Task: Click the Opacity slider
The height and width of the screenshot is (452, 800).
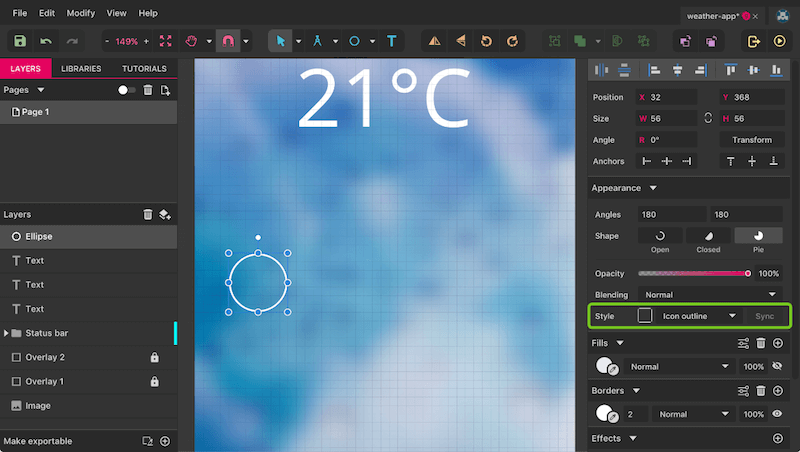Action: coord(693,273)
